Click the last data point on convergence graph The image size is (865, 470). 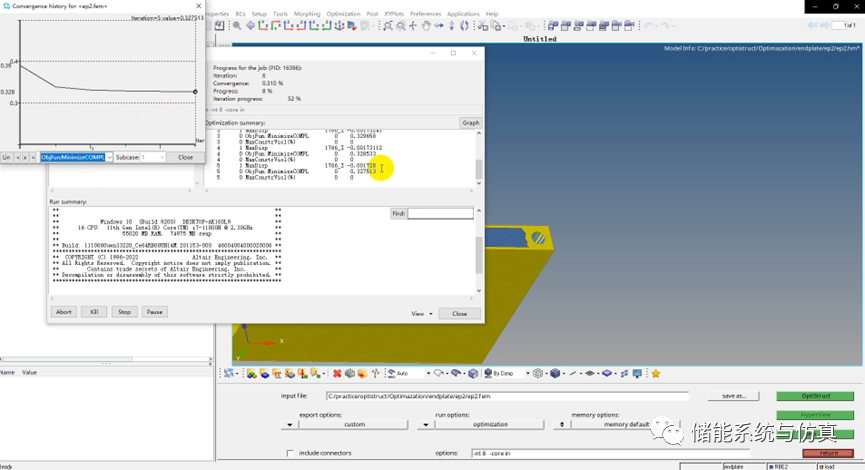coord(195,92)
